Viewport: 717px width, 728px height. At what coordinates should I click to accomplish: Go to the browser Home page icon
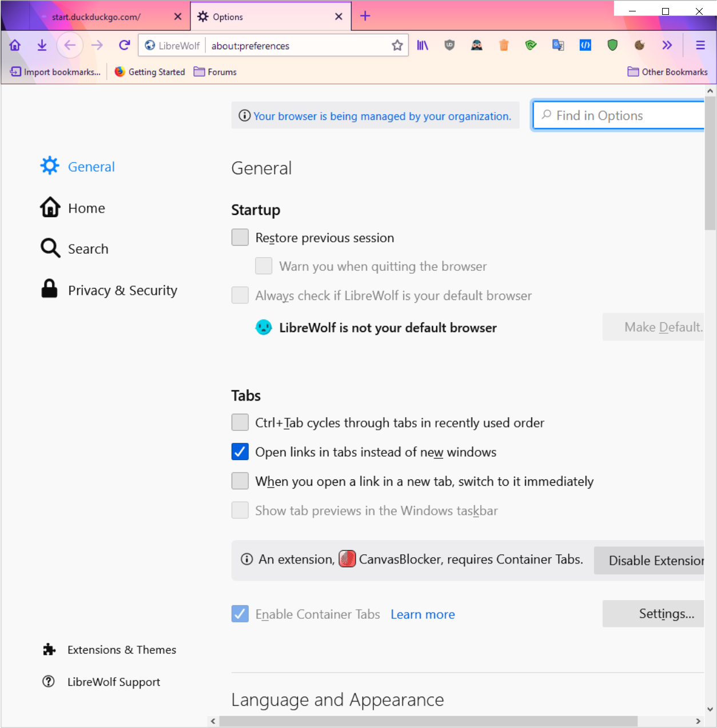point(15,45)
